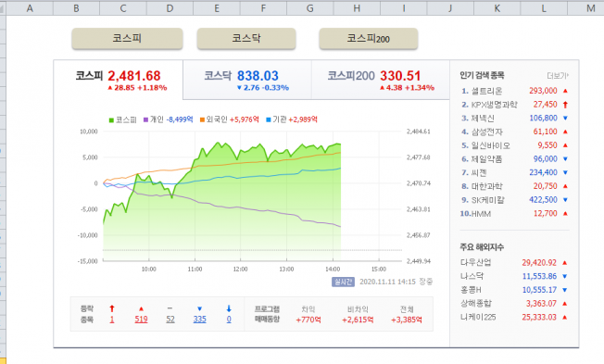Click the up arrow beside 다우산업 29,420.92
The image size is (604, 364).
pyautogui.click(x=565, y=263)
